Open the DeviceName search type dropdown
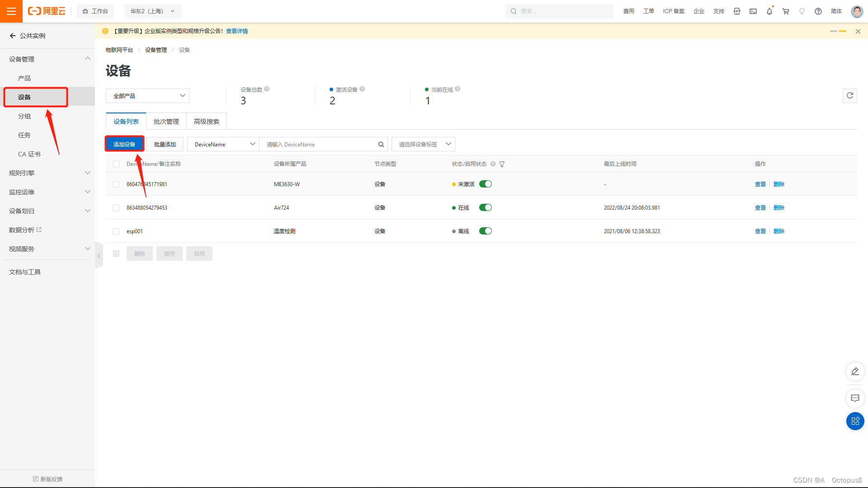This screenshot has height=488, width=868. [x=223, y=145]
